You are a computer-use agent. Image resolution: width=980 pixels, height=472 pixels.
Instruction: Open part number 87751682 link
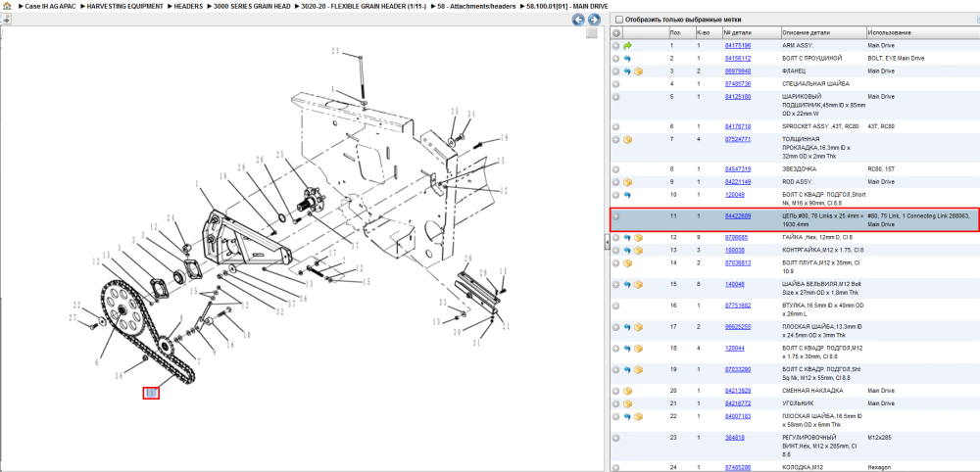738,306
